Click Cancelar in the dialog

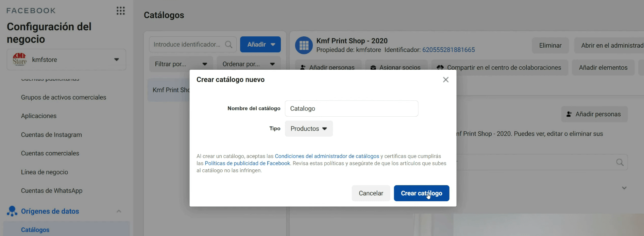click(x=371, y=193)
